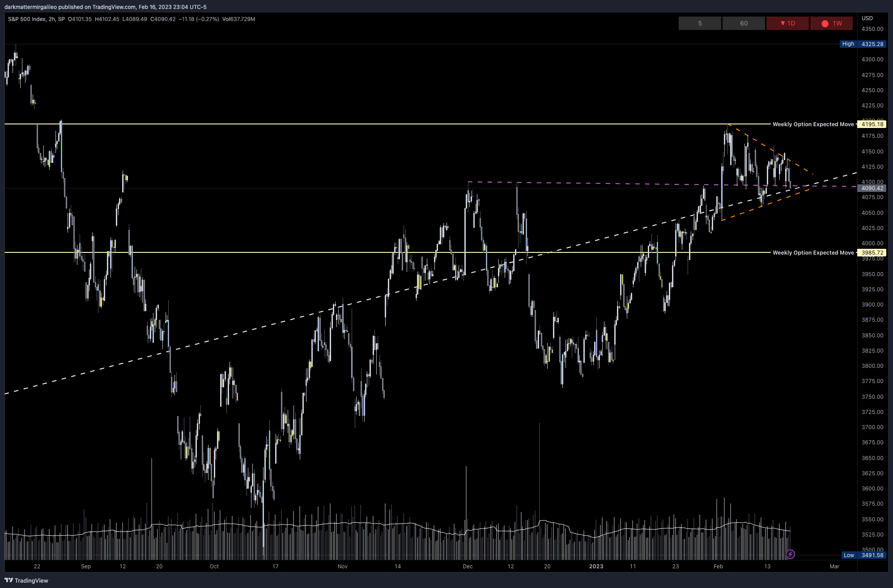
Task: Click the red down-triangle in 1D cell
Action: pyautogui.click(x=782, y=23)
